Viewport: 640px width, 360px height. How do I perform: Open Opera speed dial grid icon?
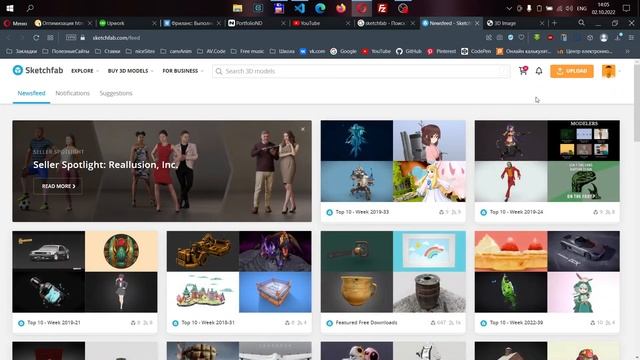point(50,38)
